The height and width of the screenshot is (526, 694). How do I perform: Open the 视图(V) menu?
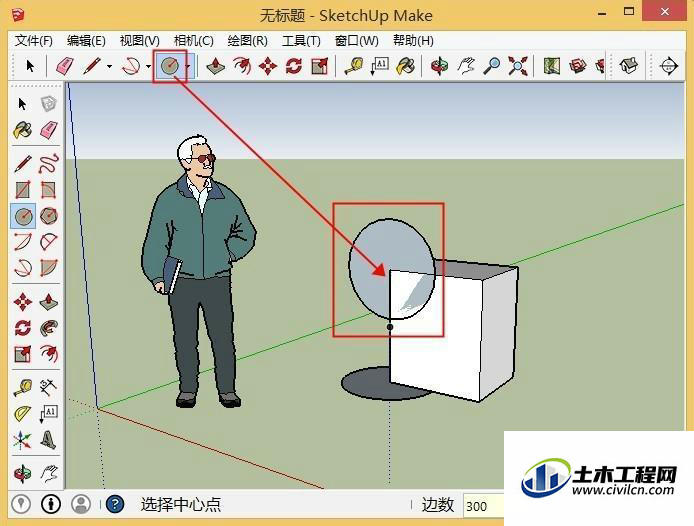pos(140,41)
